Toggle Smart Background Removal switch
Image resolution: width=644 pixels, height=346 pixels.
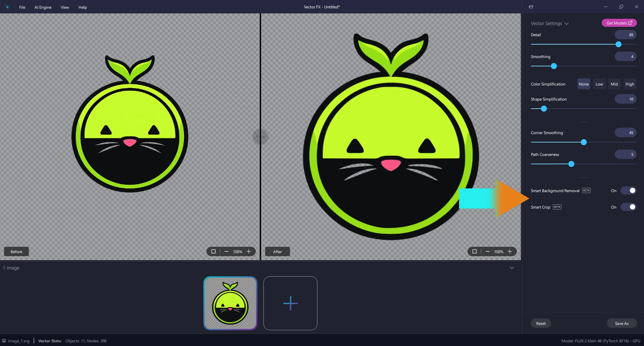(629, 190)
